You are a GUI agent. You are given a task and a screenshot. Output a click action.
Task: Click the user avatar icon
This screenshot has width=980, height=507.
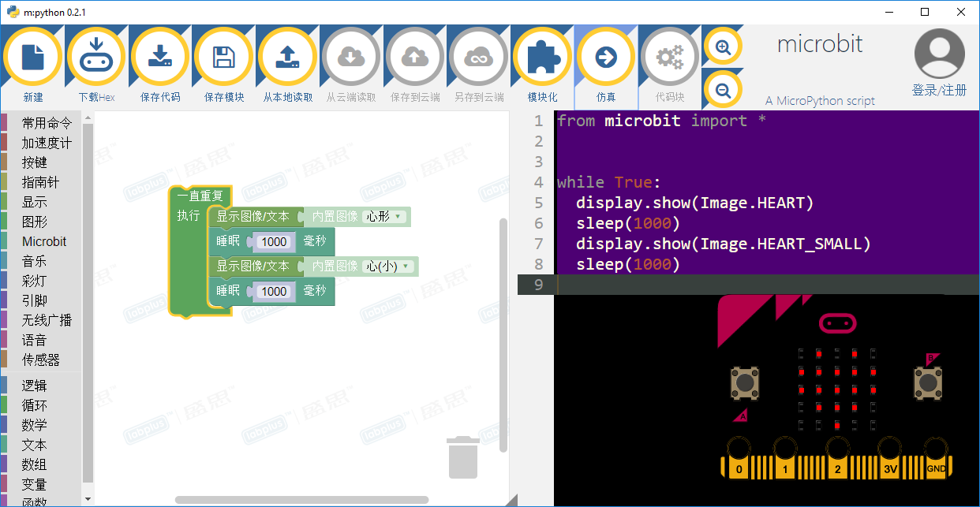pyautogui.click(x=939, y=54)
